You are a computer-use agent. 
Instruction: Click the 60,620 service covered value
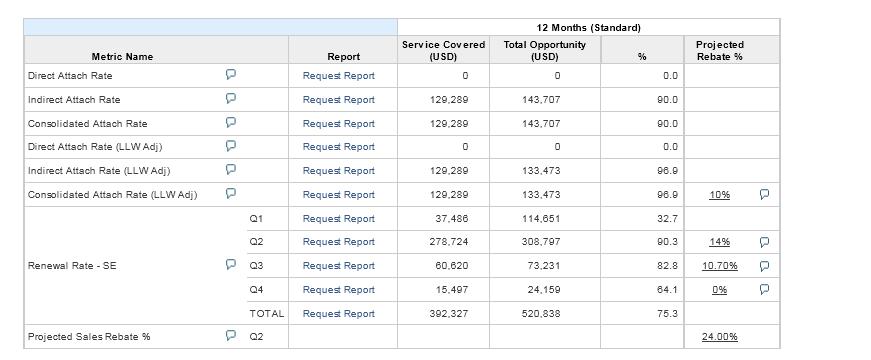point(451,266)
